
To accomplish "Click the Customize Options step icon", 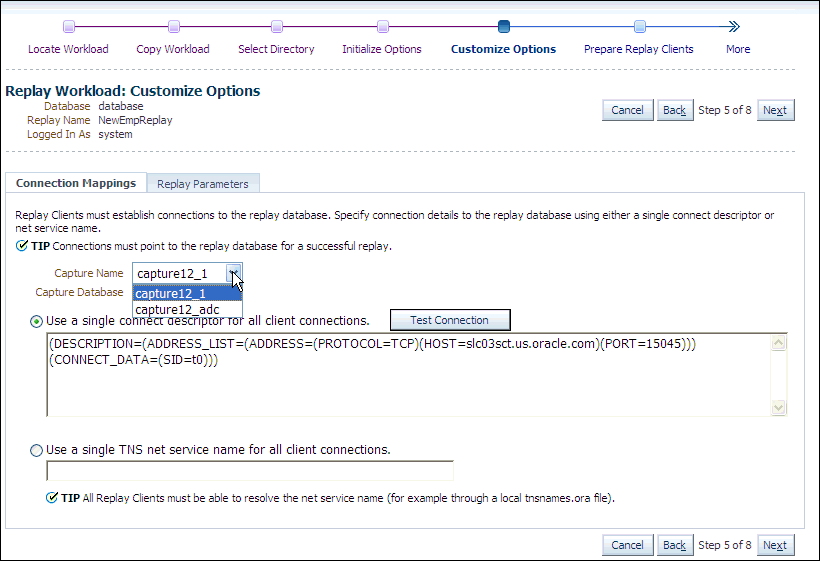I will (x=503, y=27).
